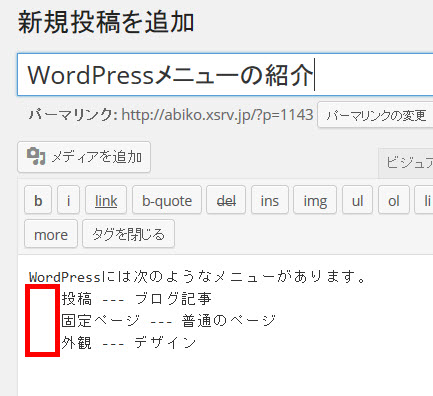Insert an image with img button
Screen dimensions: 433x396
[315, 200]
